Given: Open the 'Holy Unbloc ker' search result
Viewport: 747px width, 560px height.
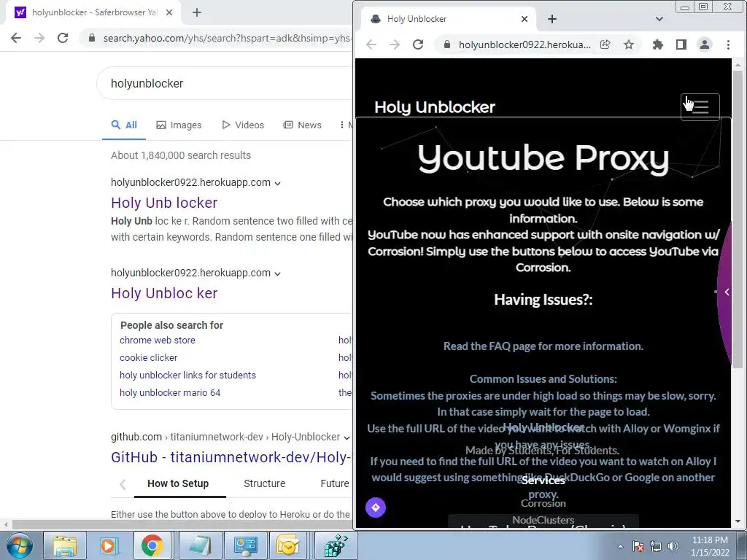Looking at the screenshot, I should (x=164, y=293).
